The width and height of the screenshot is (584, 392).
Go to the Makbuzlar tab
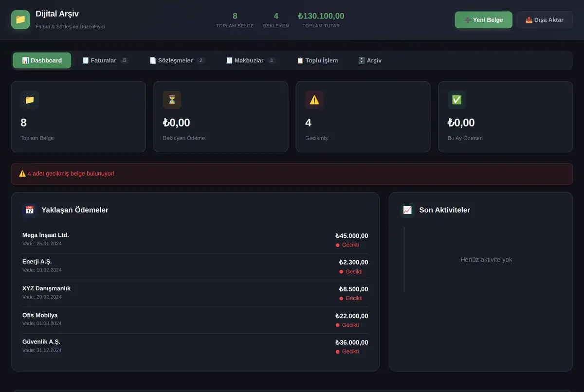tap(251, 60)
